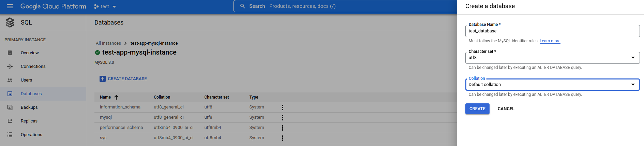The image size is (644, 146).
Task: Go to Connections page
Action: (x=33, y=67)
